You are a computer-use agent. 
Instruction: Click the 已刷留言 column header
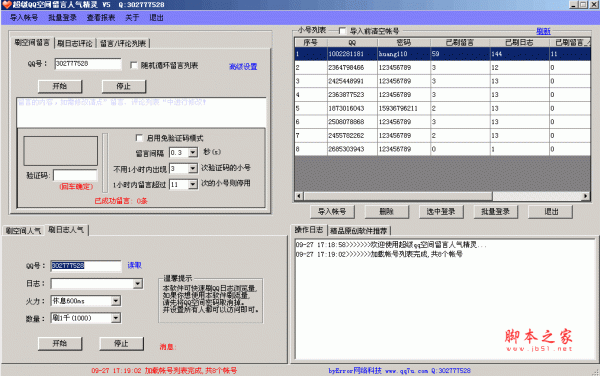[x=460, y=42]
